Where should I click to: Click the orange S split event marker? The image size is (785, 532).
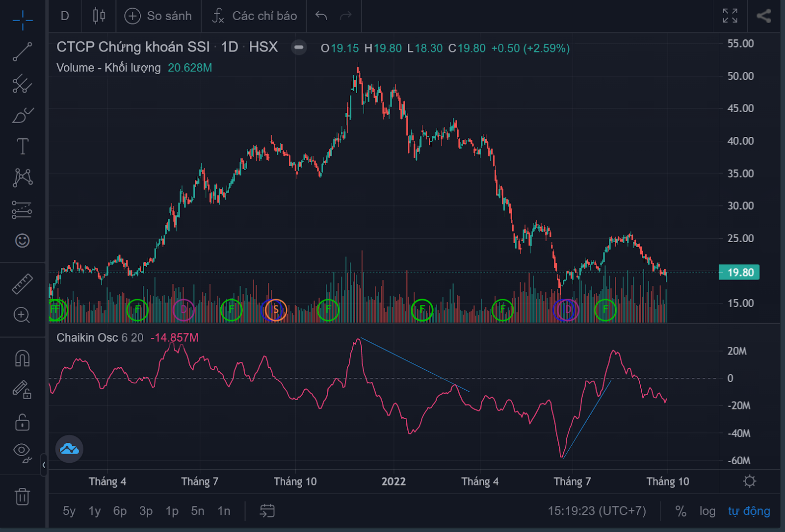click(x=275, y=309)
